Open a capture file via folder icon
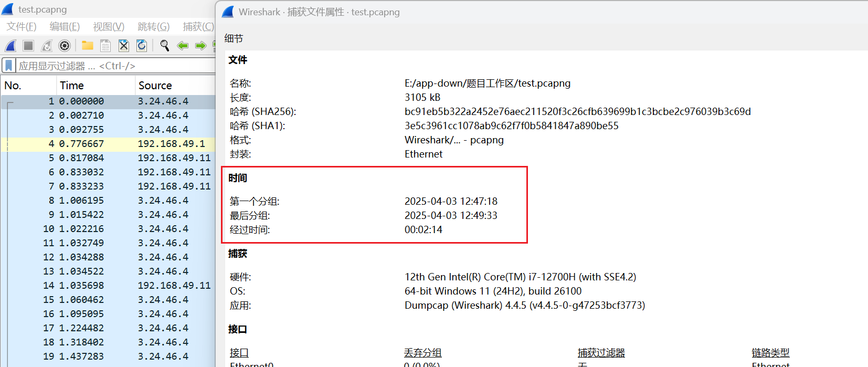Viewport: 868px width, 367px height. (x=87, y=46)
